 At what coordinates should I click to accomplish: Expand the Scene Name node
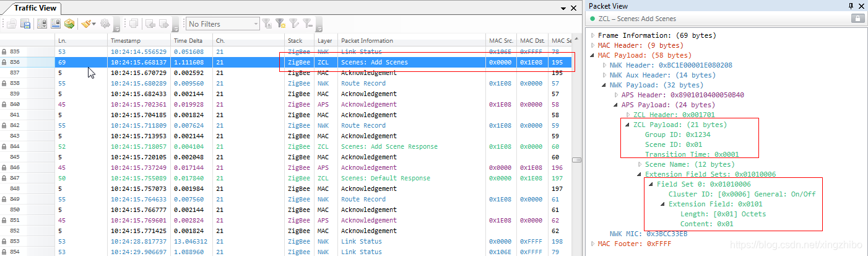[x=640, y=164]
